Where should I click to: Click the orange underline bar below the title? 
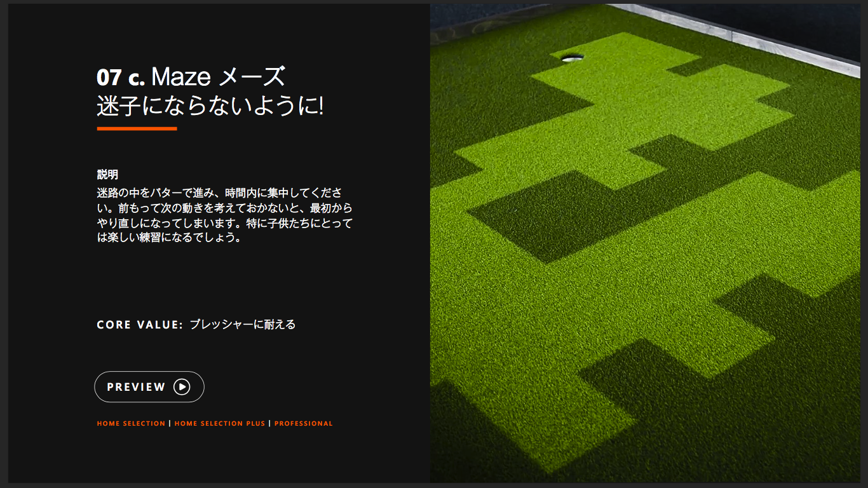[x=137, y=128]
